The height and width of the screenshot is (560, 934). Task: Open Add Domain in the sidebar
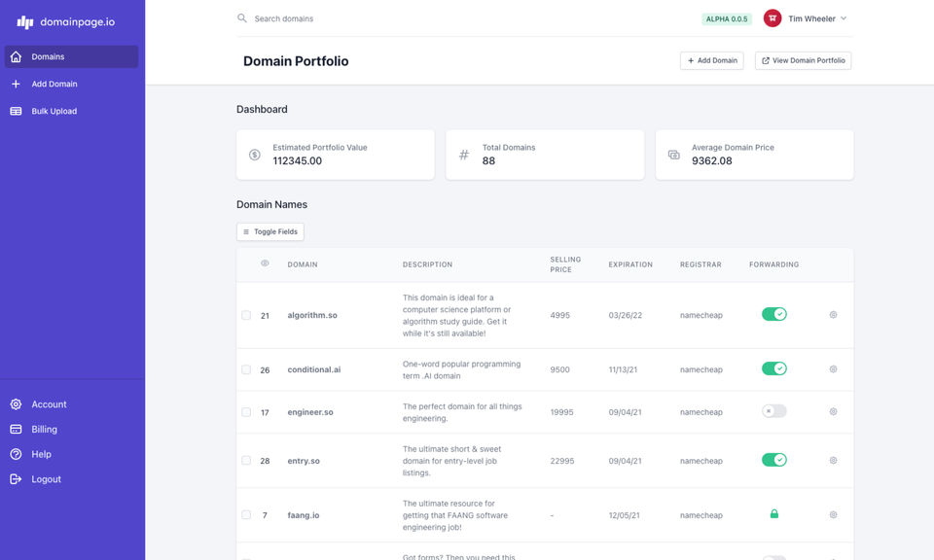[x=71, y=84]
